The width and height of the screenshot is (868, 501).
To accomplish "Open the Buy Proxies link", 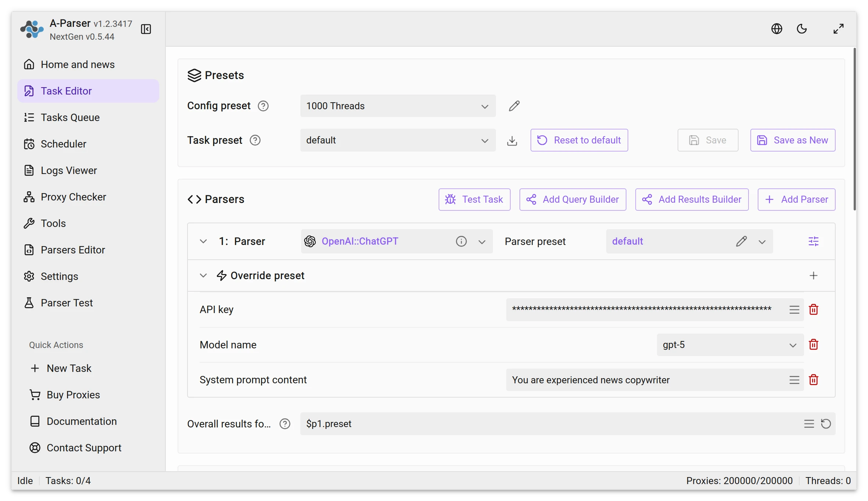I will tap(88, 395).
